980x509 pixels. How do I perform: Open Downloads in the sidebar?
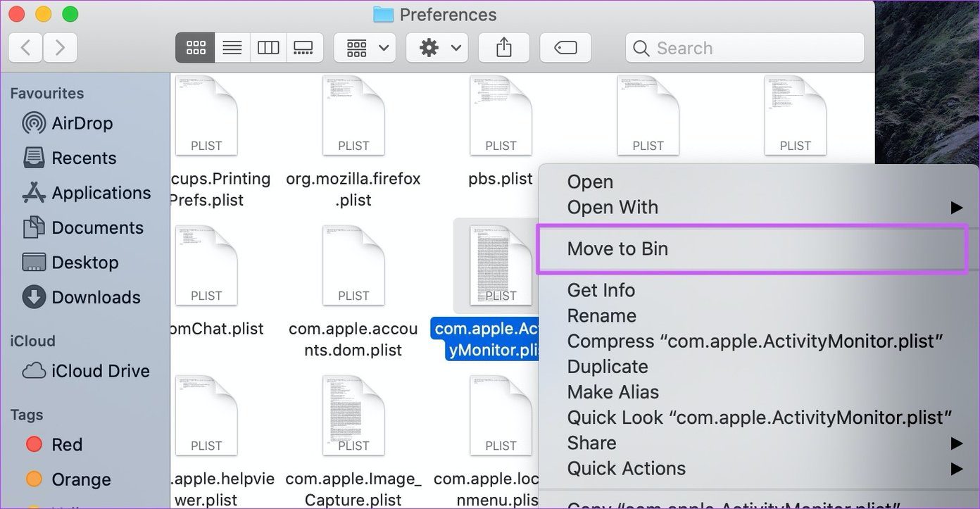click(x=82, y=297)
